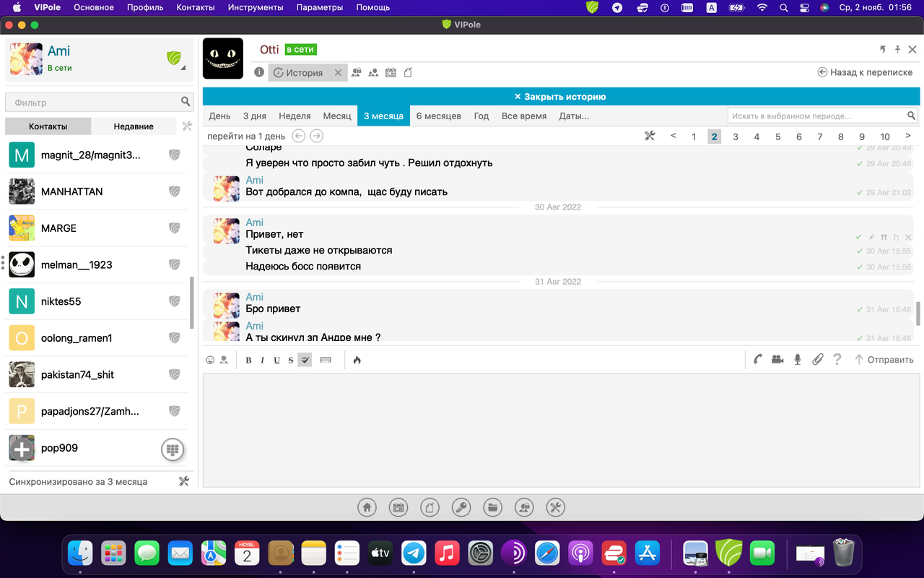
Task: Open the password manager key icon
Action: [x=461, y=507]
